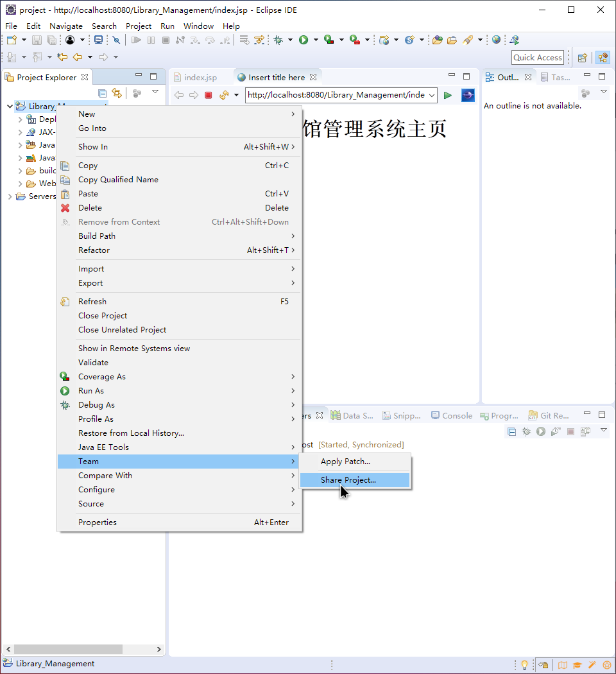
Task: Open the Run As submenu
Action: [179, 391]
